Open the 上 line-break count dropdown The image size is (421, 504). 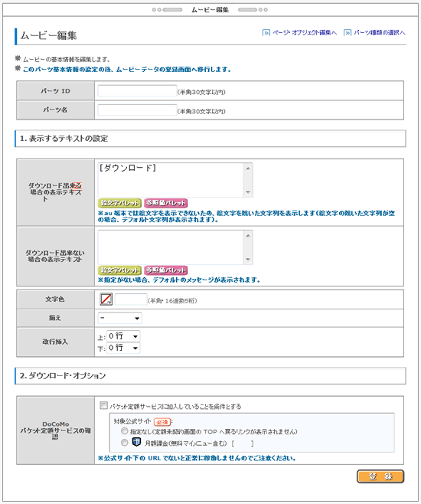[123, 336]
